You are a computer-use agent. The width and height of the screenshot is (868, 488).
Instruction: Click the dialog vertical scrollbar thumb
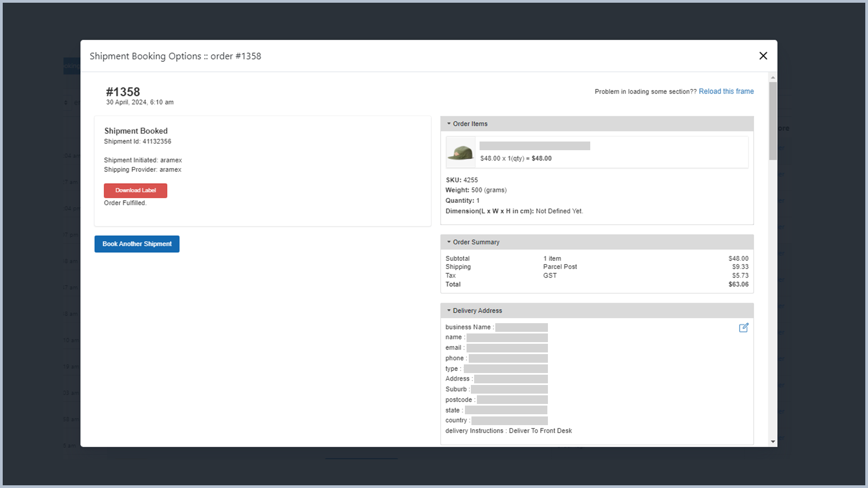tap(773, 121)
